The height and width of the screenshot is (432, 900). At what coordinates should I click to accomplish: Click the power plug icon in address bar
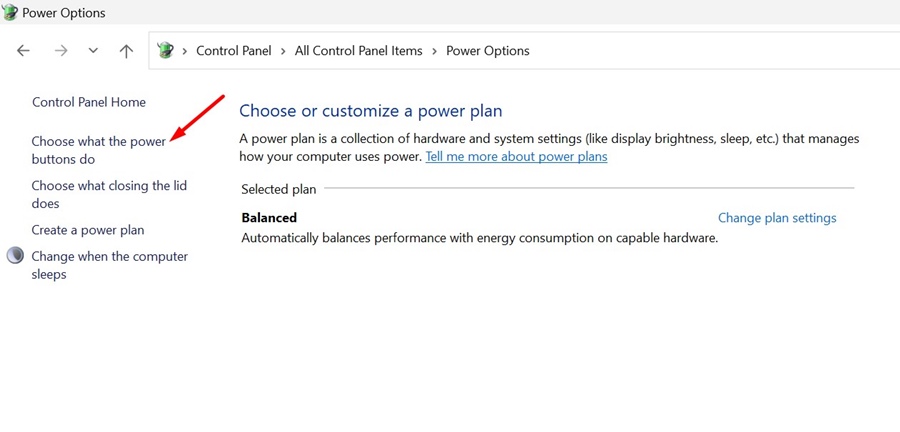point(166,51)
